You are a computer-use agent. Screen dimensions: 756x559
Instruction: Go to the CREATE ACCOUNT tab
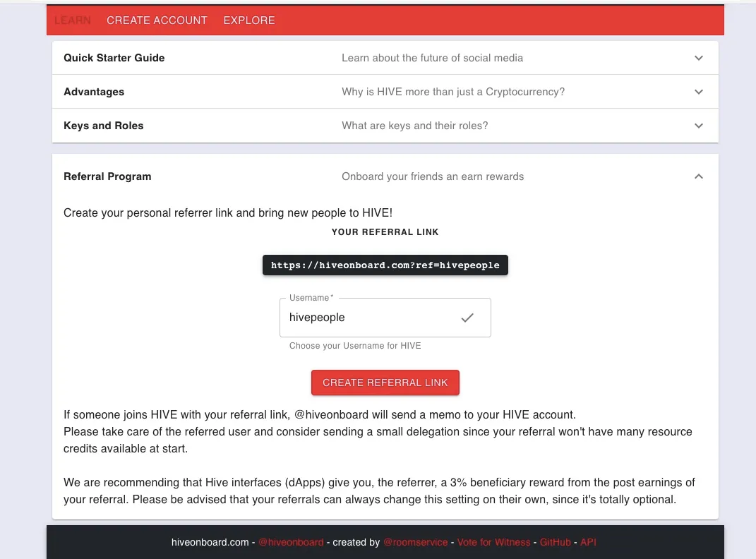click(157, 20)
